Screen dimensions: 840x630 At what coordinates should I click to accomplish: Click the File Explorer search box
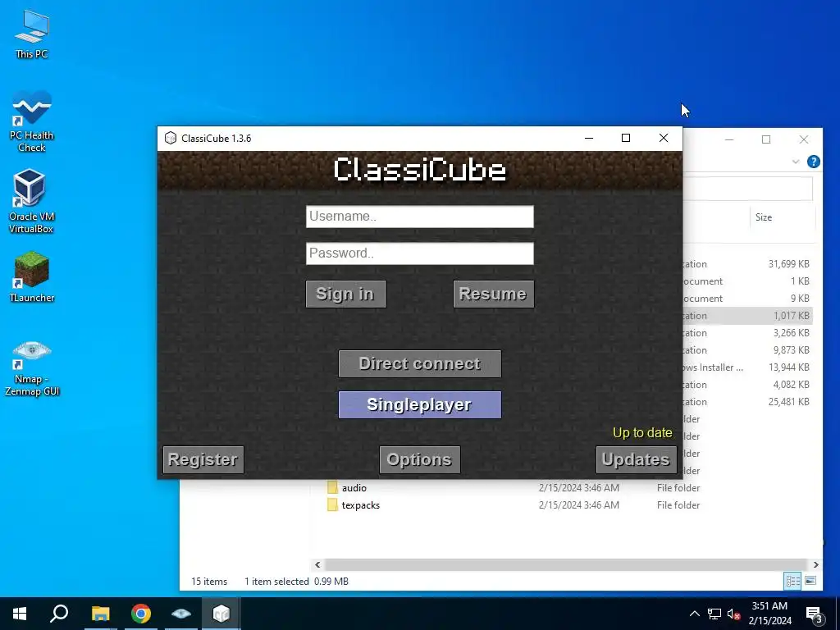[748, 189]
